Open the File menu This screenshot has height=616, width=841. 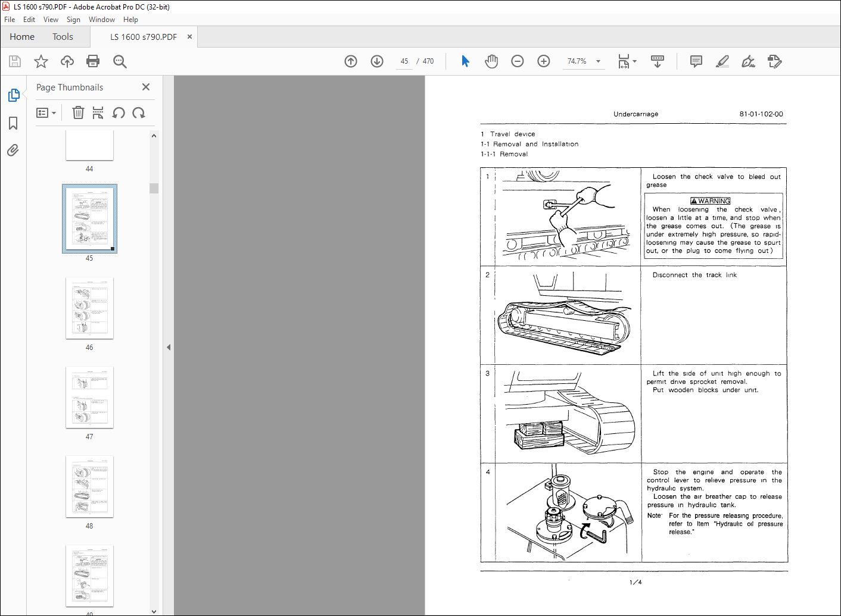tap(10, 20)
